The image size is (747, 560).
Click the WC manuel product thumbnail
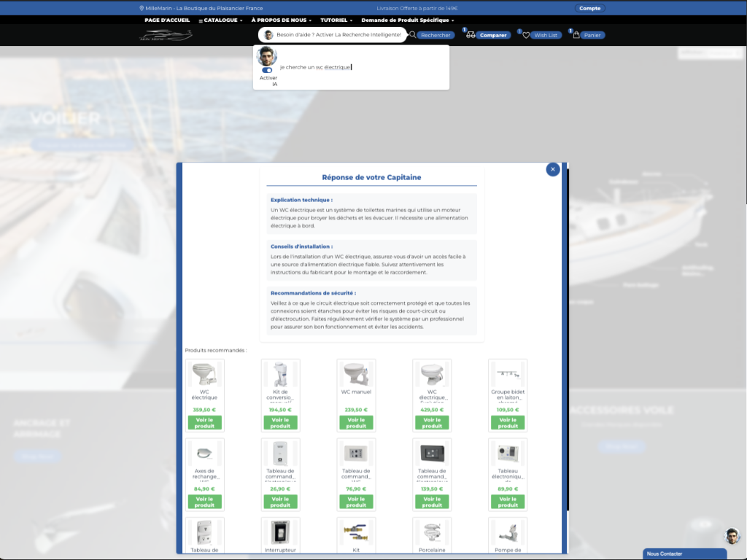click(356, 374)
